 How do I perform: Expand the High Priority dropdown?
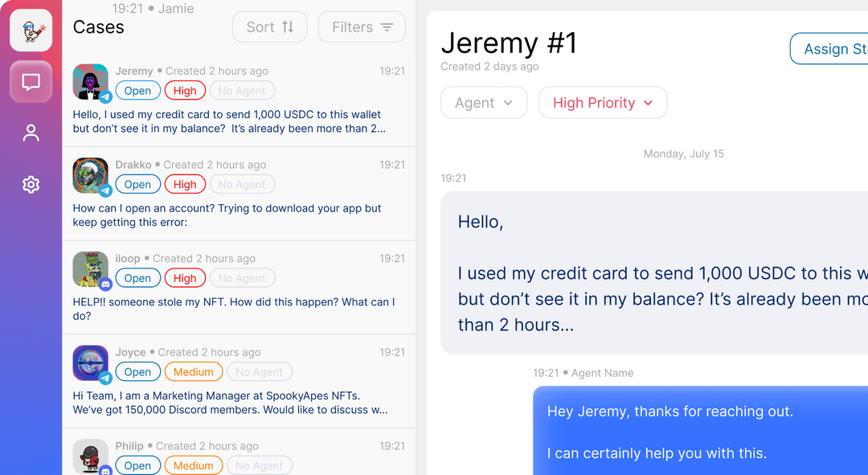(x=603, y=103)
